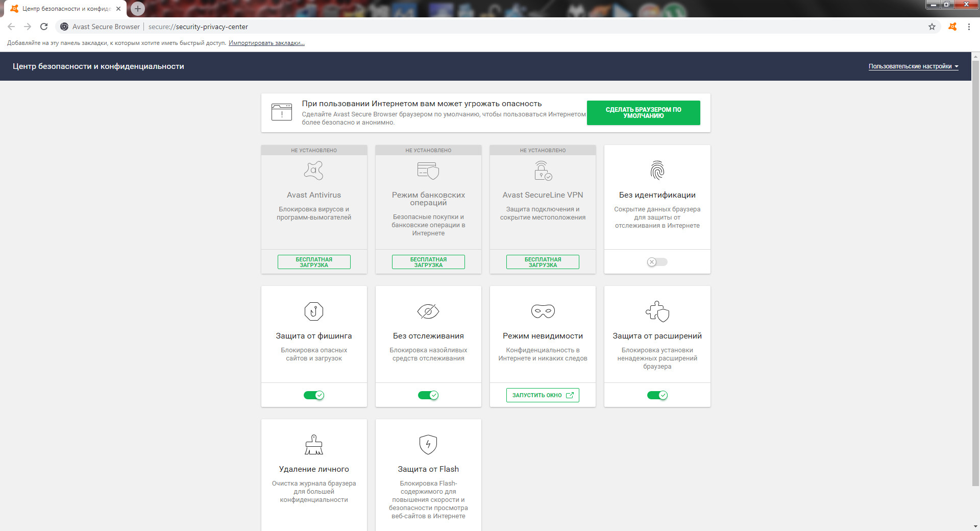Click Бесплатная загрузка under Avast Antivirus
Image resolution: width=980 pixels, height=531 pixels.
314,262
